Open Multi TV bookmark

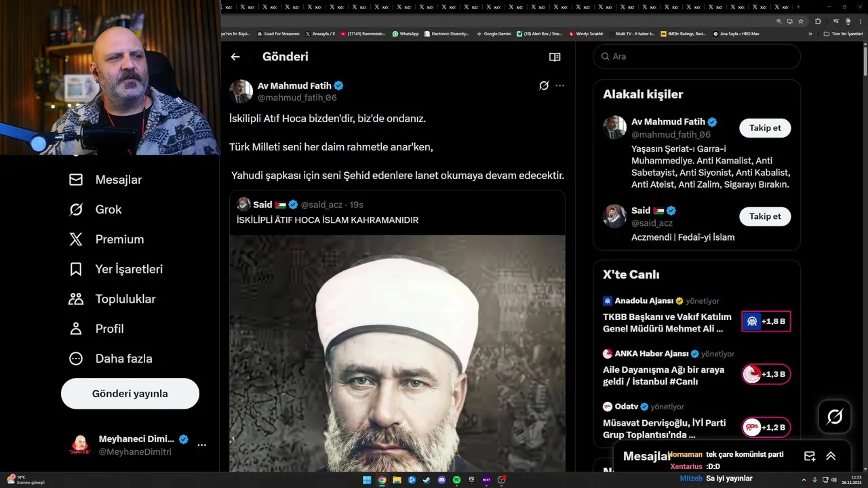tap(631, 33)
